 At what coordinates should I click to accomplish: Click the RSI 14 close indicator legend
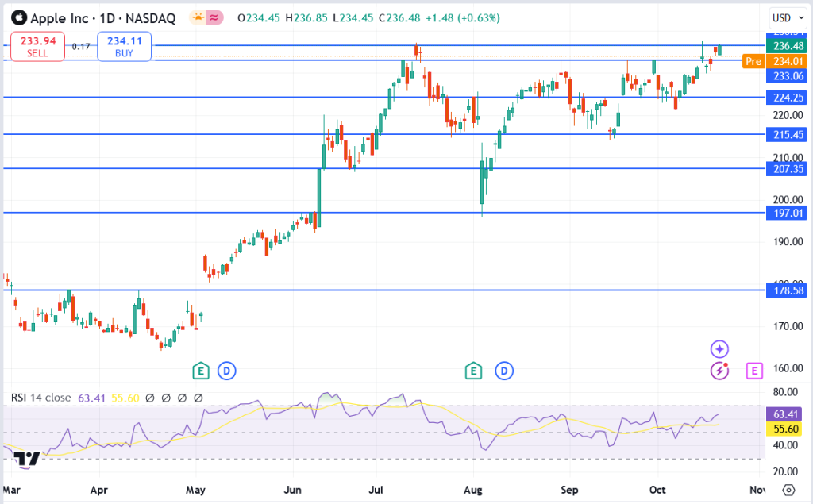[41, 398]
